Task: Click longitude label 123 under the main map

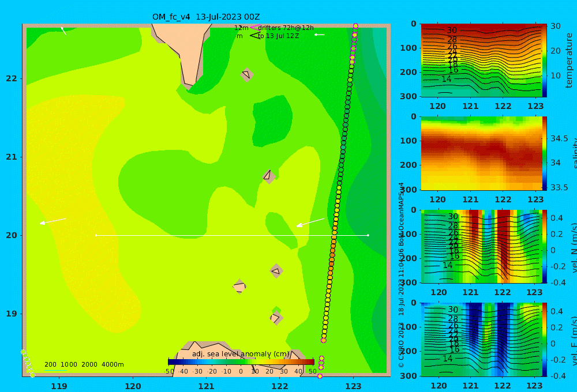Action: [x=353, y=386]
